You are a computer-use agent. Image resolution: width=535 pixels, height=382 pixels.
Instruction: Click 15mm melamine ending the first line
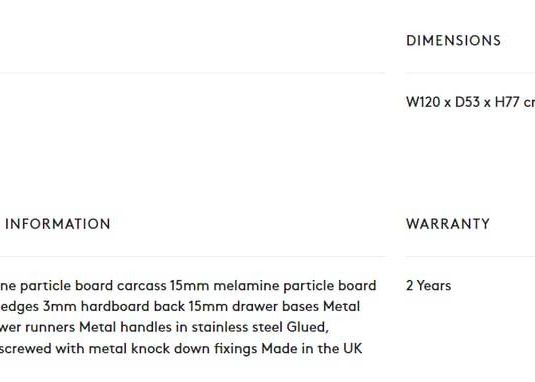pos(225,285)
